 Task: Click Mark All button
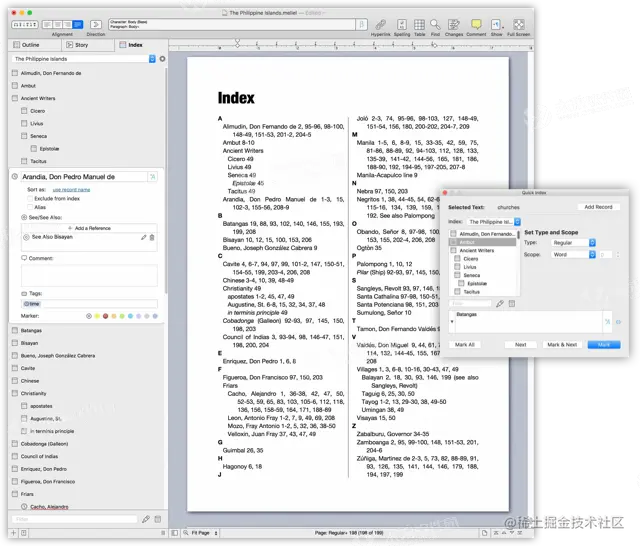coord(464,345)
